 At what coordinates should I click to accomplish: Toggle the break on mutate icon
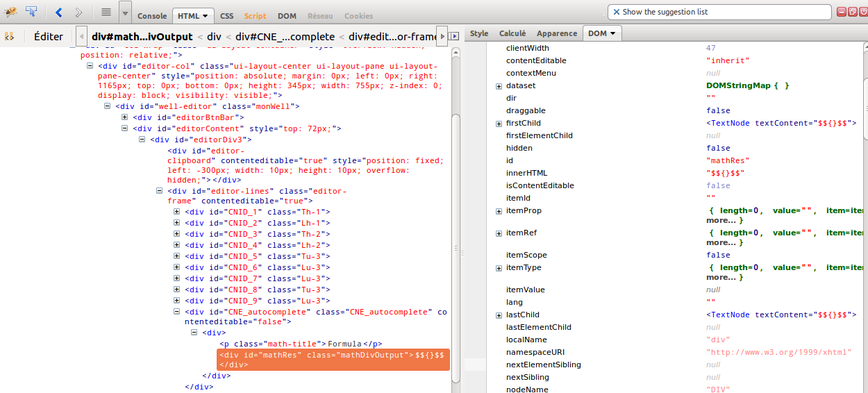point(10,36)
